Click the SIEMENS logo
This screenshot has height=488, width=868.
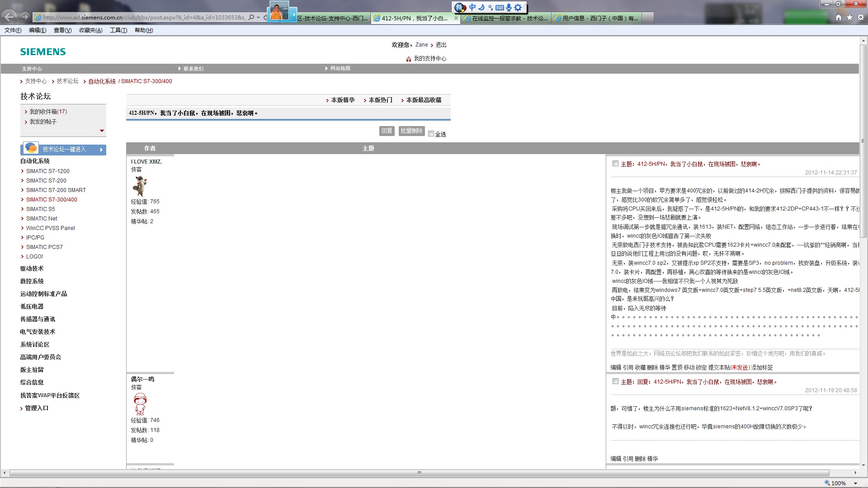(43, 52)
